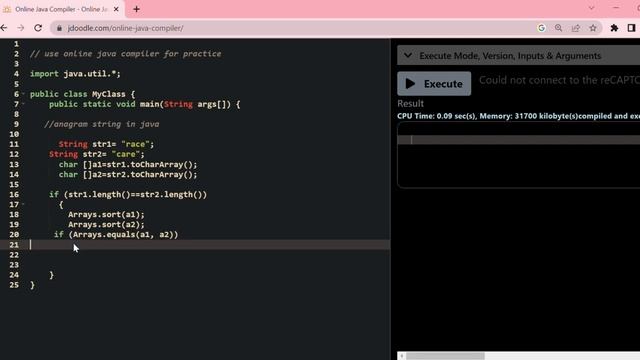This screenshot has width=640, height=360.
Task: Collapse the if block fold arrow at line 17
Action: (23, 204)
